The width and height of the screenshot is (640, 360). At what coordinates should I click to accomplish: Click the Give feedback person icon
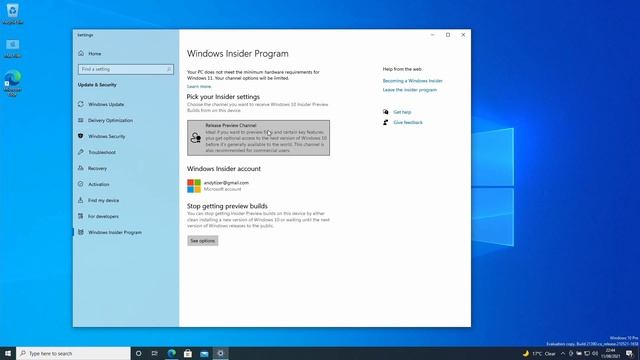coord(386,122)
